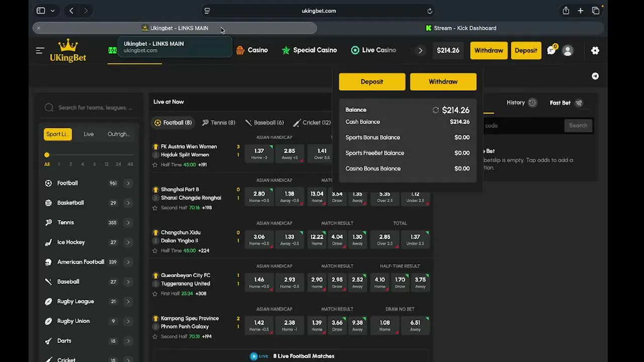The image size is (644, 362).
Task: Click the Telegram round icon
Action: 595,76
